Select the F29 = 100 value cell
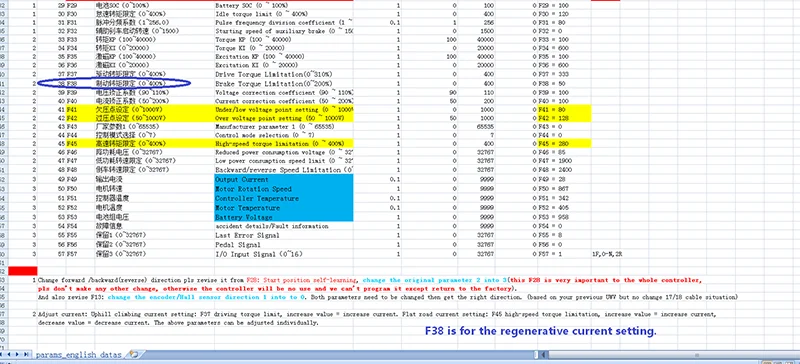 (x=564, y=5)
